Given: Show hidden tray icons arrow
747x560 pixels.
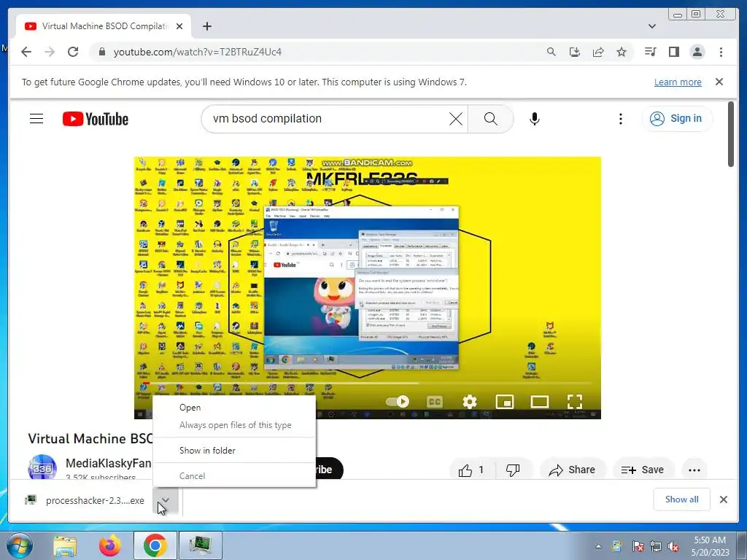Looking at the screenshot, I should (x=598, y=546).
